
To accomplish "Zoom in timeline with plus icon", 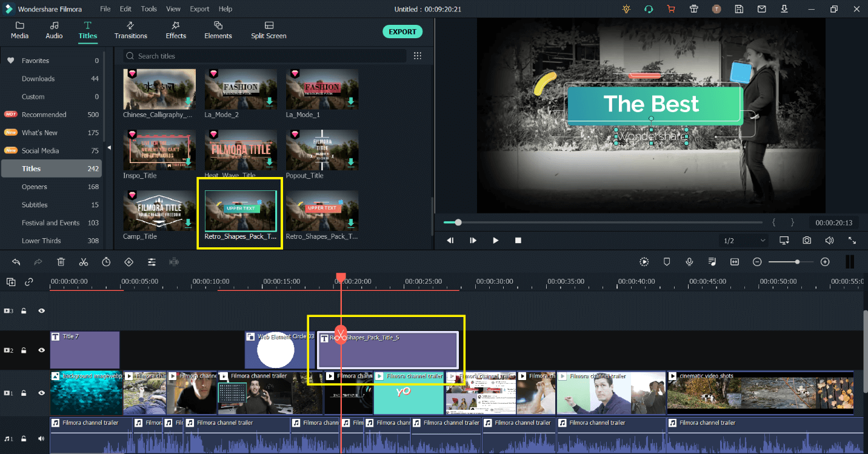I will coord(825,262).
